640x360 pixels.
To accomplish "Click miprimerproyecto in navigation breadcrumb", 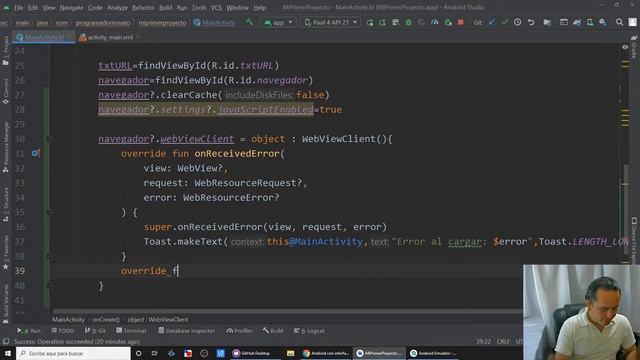I will [162, 23].
